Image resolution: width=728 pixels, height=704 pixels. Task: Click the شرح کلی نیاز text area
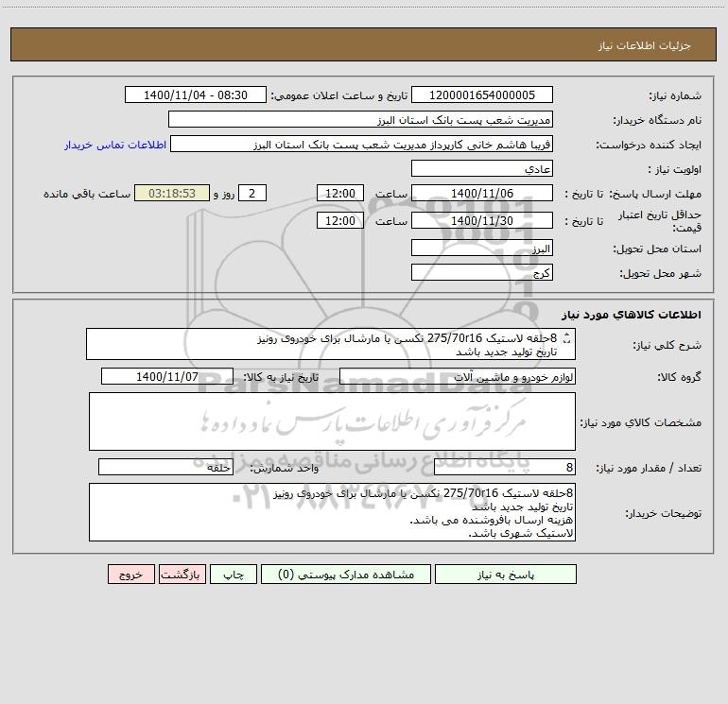331,344
